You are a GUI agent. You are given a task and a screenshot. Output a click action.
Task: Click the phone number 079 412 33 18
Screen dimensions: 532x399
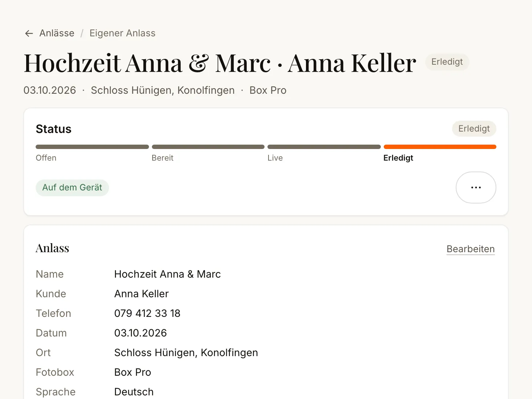[x=147, y=313]
